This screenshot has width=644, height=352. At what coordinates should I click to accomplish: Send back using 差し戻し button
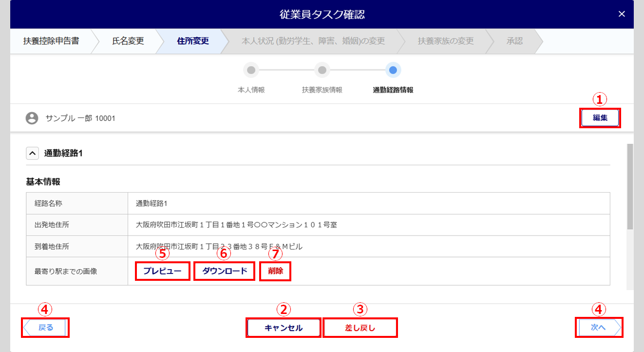360,328
